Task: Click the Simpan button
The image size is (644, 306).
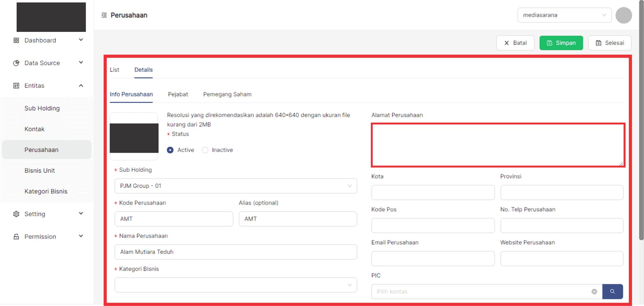Action: pyautogui.click(x=561, y=43)
